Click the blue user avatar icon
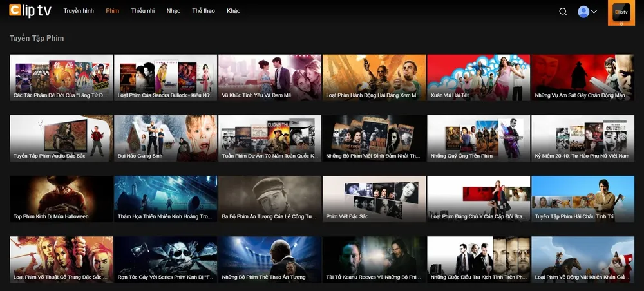The width and height of the screenshot is (644, 291). (583, 12)
